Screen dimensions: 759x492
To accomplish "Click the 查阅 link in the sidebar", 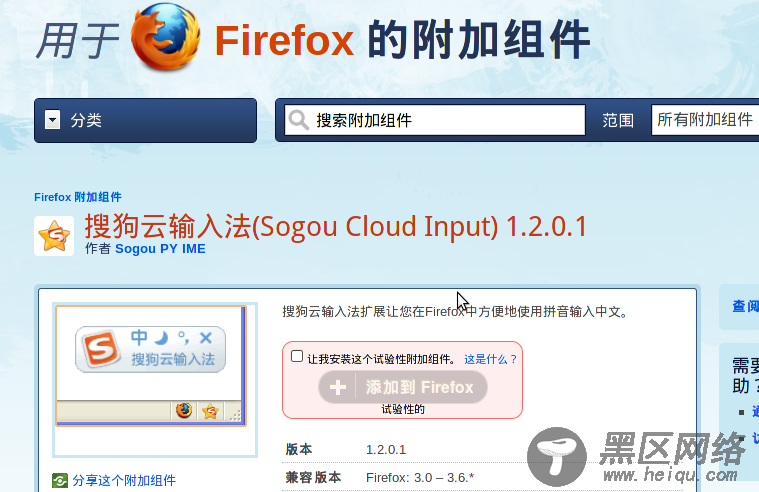I will point(745,306).
